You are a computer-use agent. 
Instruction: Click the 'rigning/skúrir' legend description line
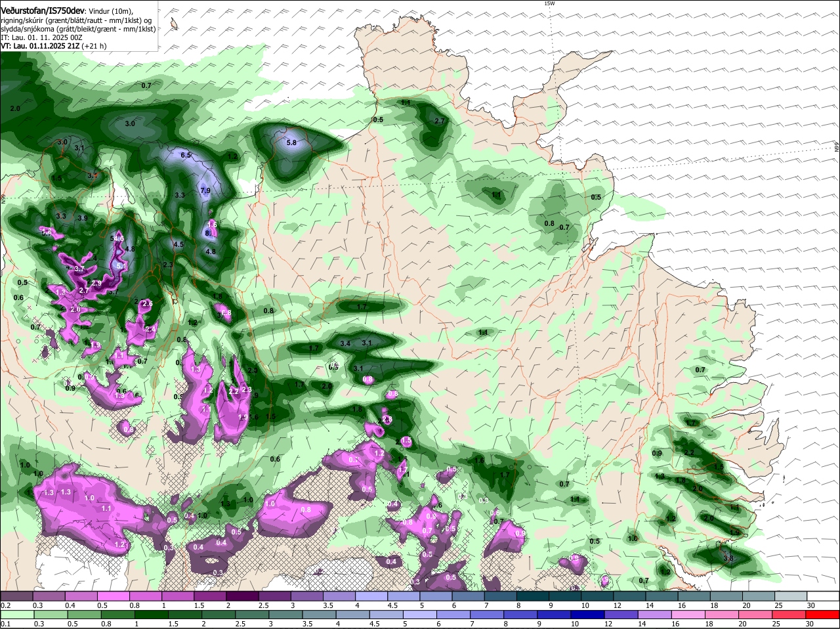[77, 20]
